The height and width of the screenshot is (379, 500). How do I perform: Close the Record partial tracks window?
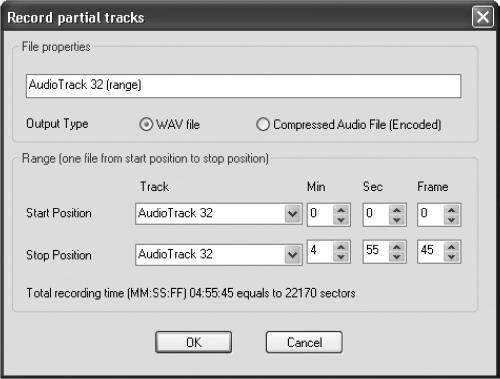483,17
